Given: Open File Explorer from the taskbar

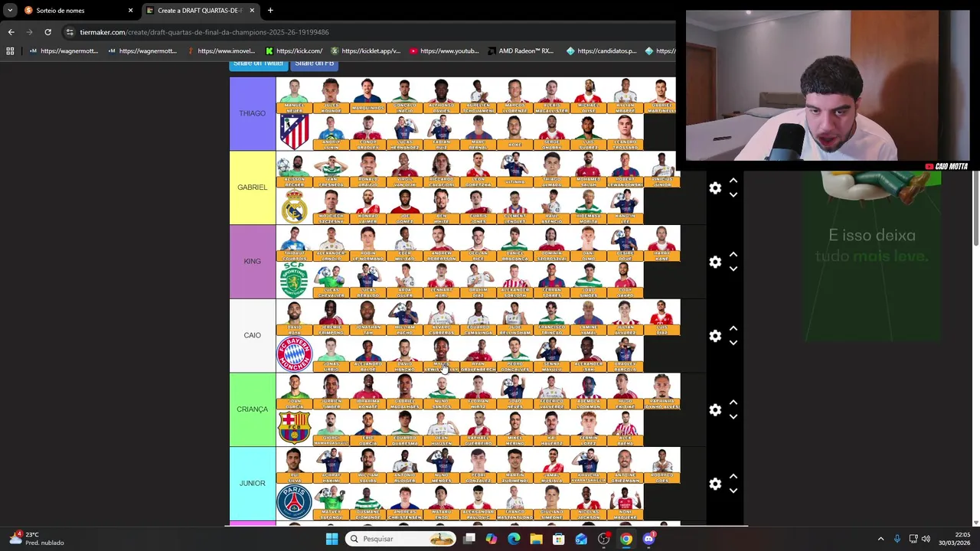Looking at the screenshot, I should [536, 539].
